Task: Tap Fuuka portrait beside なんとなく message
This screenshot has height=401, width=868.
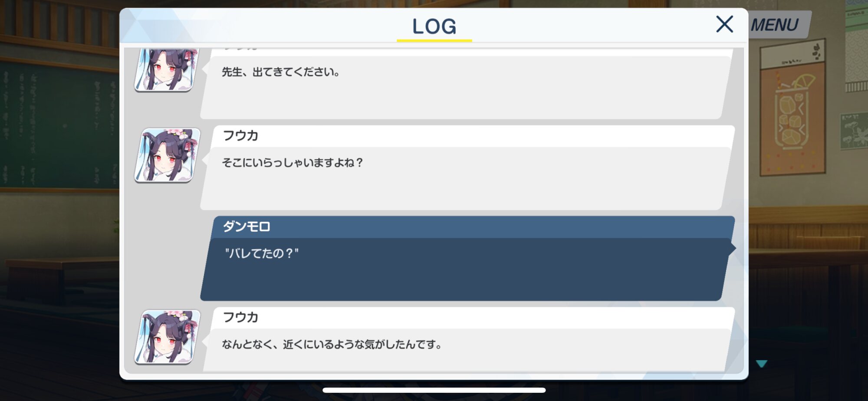Action: point(168,337)
